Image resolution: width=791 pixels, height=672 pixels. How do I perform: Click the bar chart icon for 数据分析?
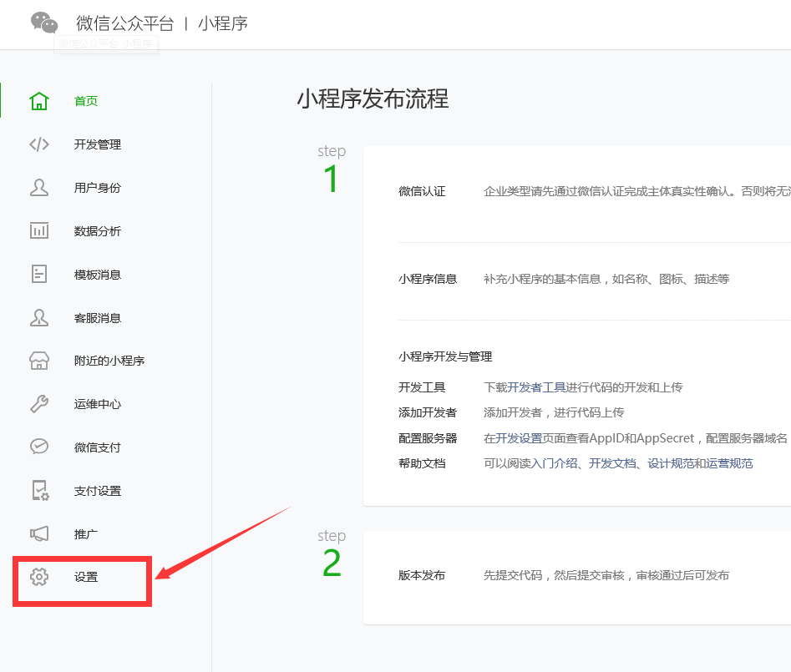pyautogui.click(x=39, y=231)
